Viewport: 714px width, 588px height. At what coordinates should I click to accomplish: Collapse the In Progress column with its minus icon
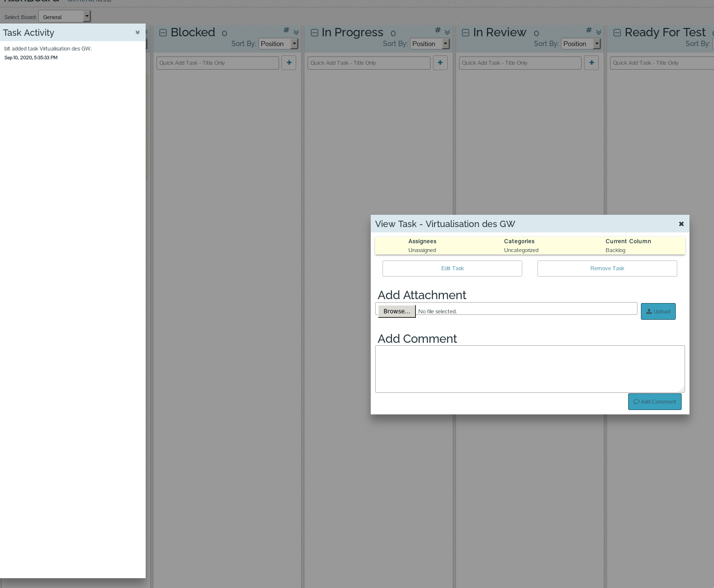314,32
